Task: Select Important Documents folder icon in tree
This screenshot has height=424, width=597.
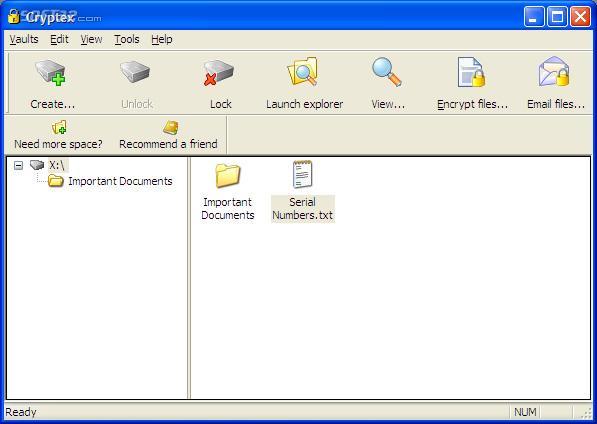Action: [x=56, y=181]
